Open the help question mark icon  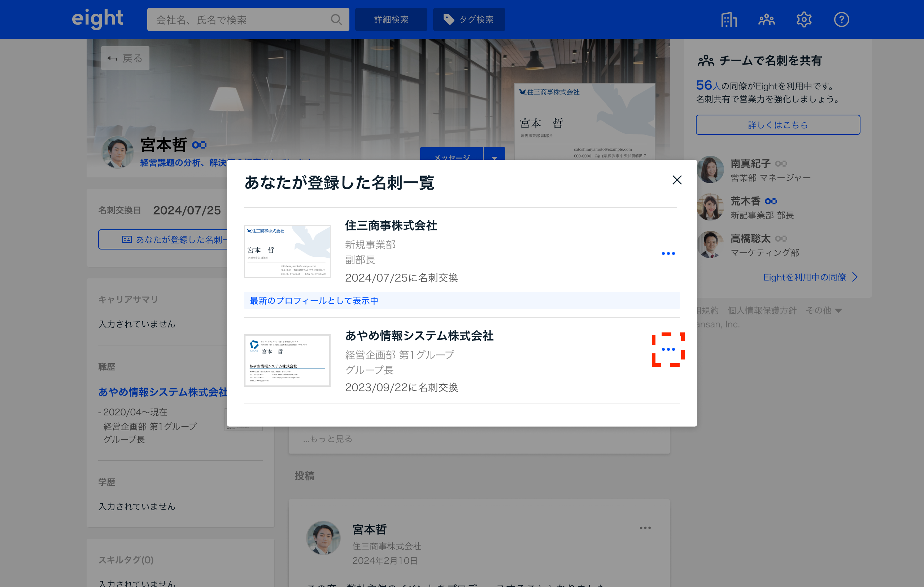(x=841, y=19)
